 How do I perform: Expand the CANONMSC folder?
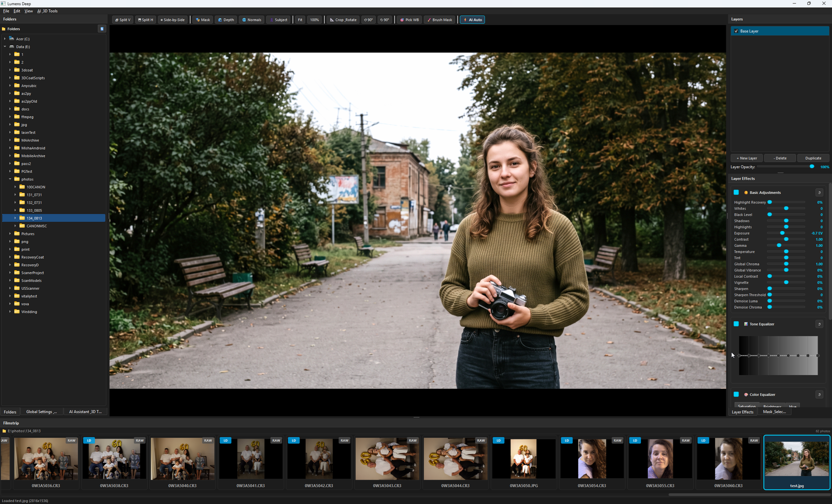click(15, 226)
